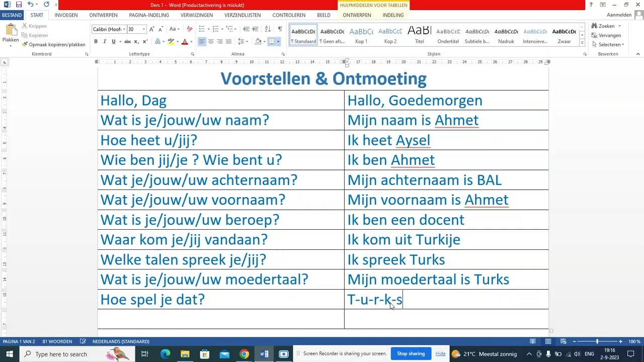Apply the Kop 1 style
Screen dimensions: 644x362
tap(361, 35)
